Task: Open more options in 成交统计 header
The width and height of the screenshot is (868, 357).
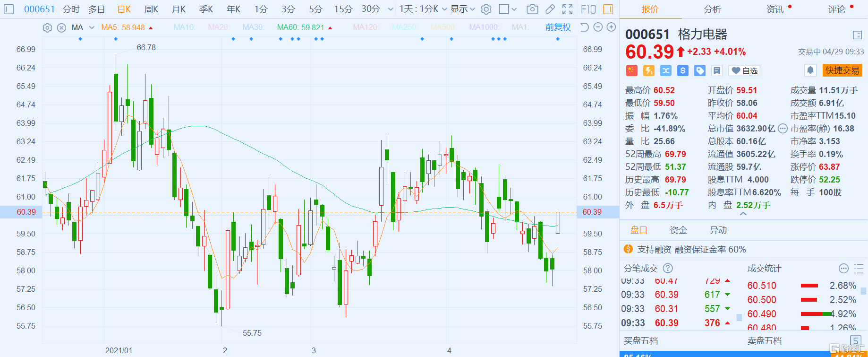Action: pyautogui.click(x=843, y=269)
